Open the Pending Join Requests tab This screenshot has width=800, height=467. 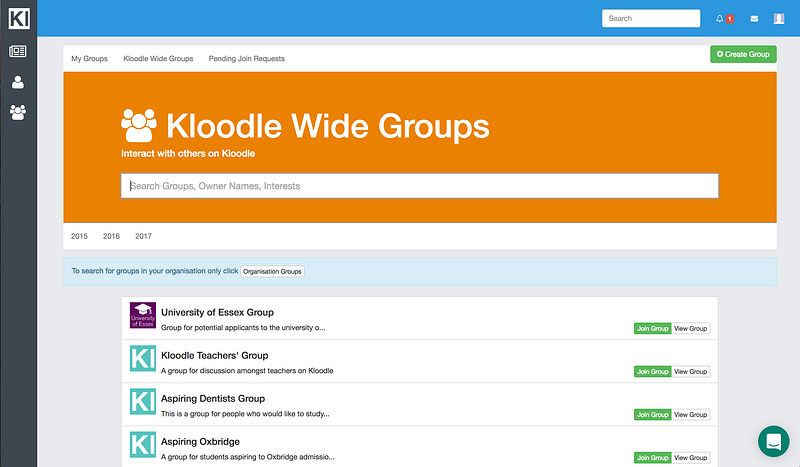tap(246, 59)
